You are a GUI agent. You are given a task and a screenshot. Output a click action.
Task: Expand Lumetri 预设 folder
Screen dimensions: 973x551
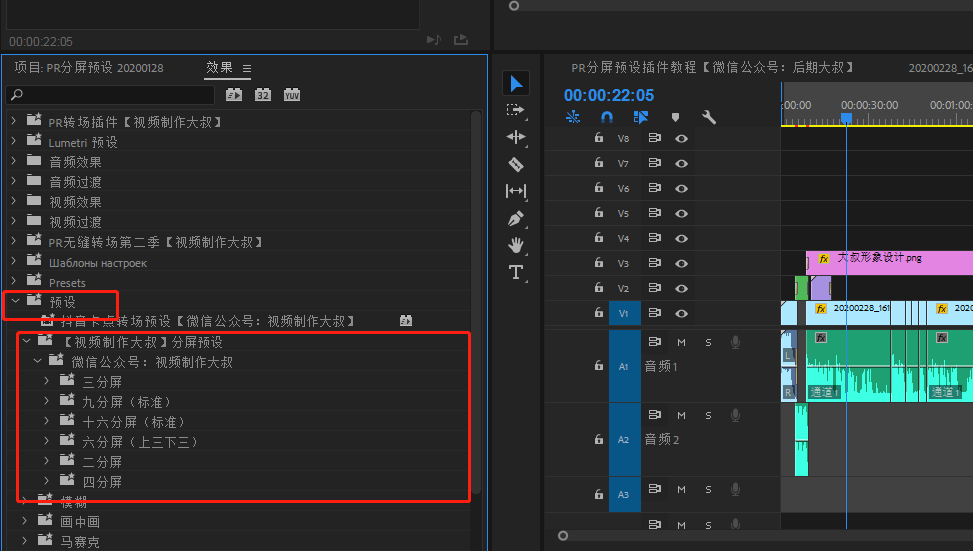pos(14,141)
